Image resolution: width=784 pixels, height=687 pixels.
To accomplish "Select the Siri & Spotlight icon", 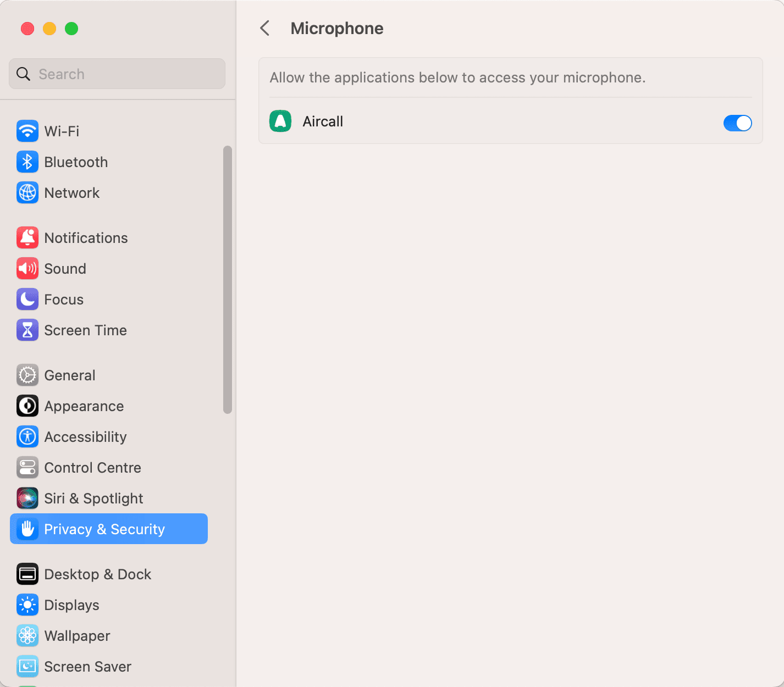I will (27, 498).
